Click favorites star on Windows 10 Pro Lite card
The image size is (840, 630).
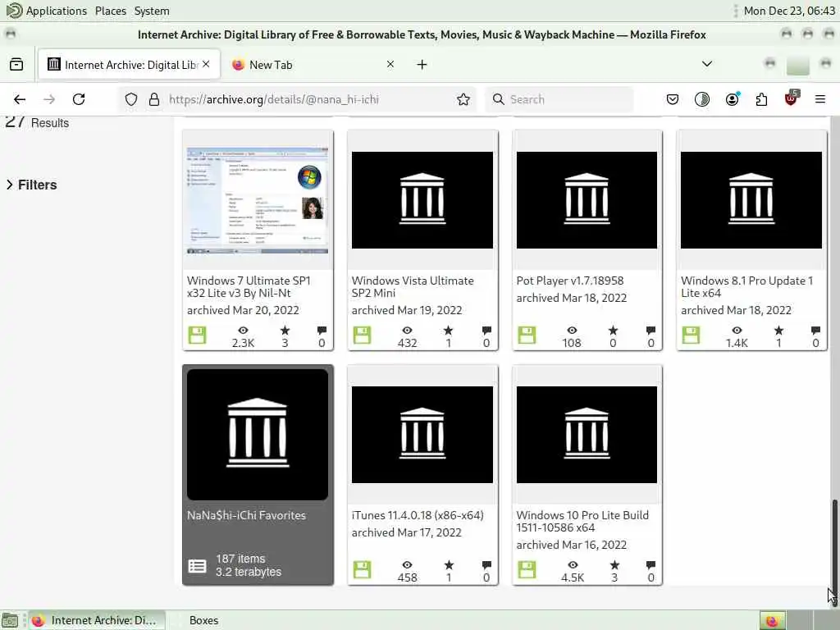(614, 564)
